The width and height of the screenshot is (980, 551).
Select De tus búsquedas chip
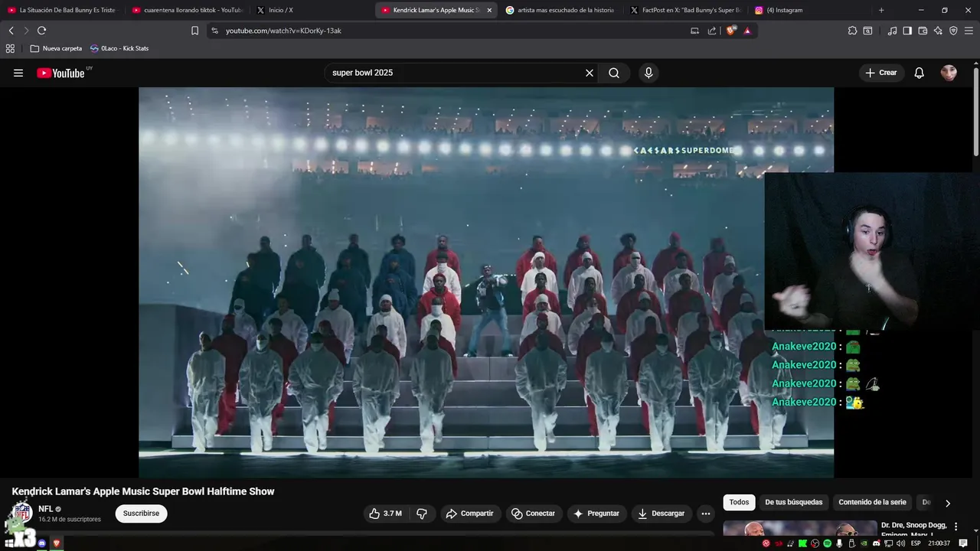coord(793,502)
